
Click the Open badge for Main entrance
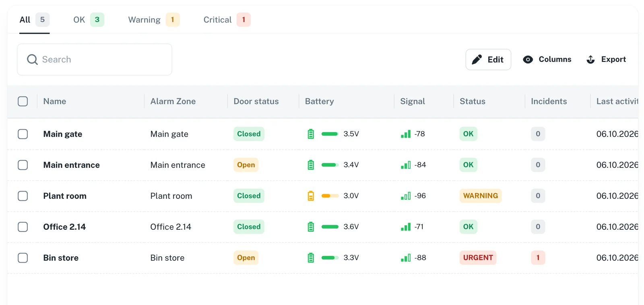[246, 165]
